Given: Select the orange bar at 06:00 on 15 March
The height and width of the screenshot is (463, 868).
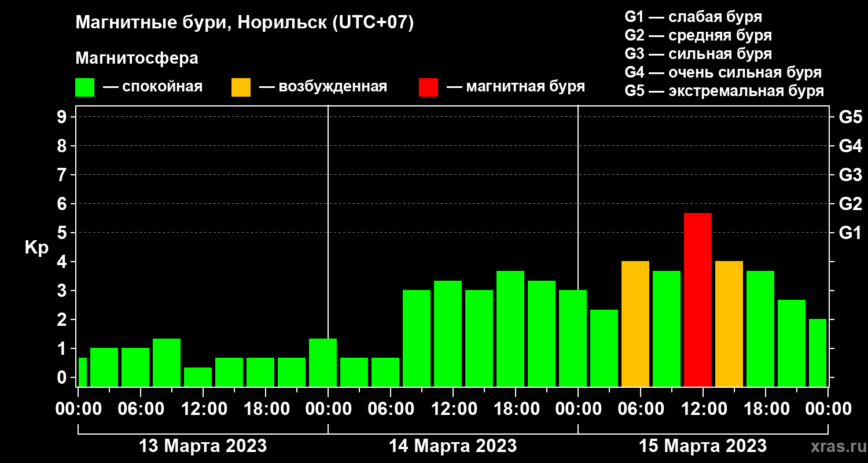Looking at the screenshot, I should (635, 324).
